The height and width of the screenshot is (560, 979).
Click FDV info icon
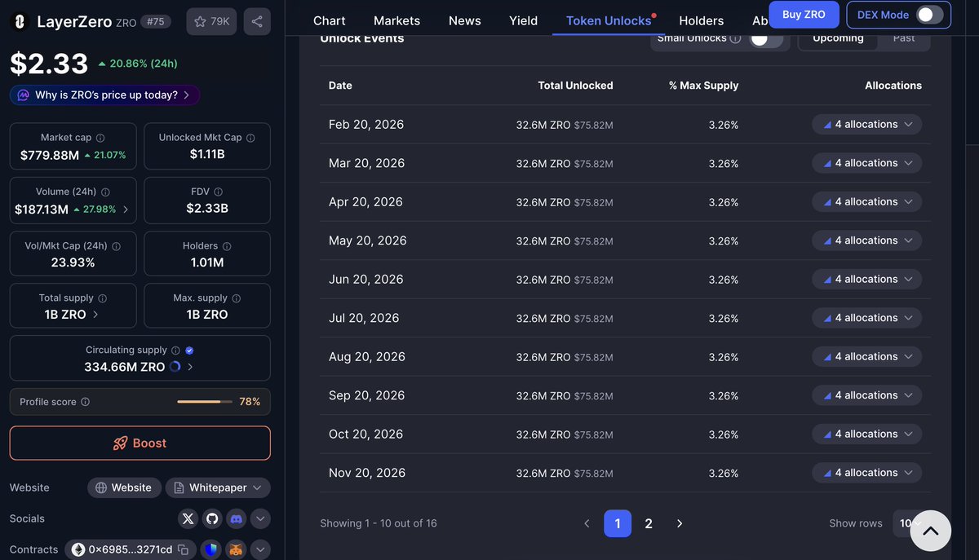218,192
